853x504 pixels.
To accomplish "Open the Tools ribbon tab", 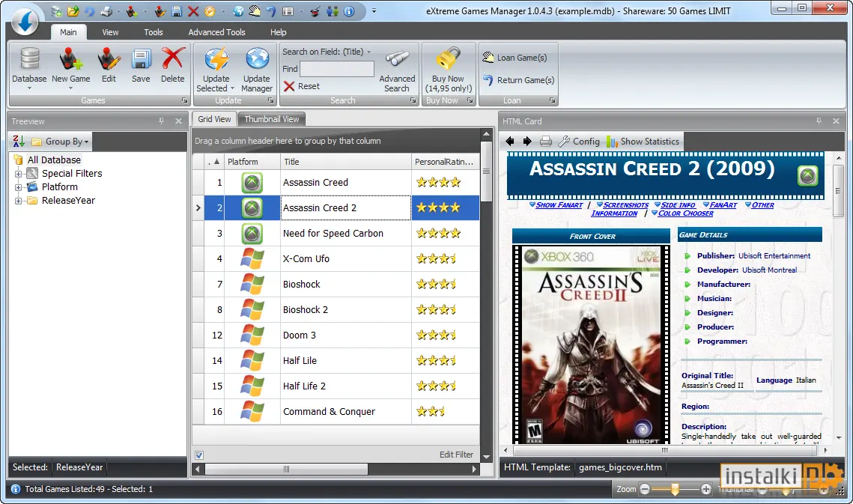I will click(x=154, y=32).
